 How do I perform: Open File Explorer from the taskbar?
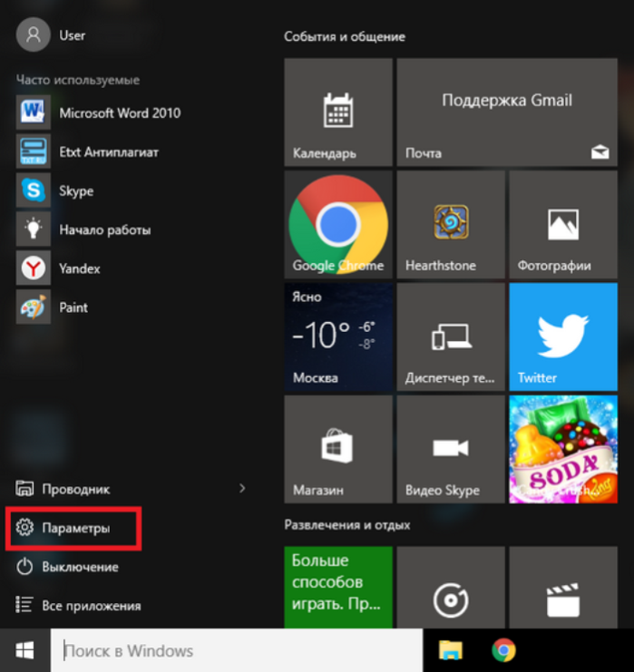point(451,650)
